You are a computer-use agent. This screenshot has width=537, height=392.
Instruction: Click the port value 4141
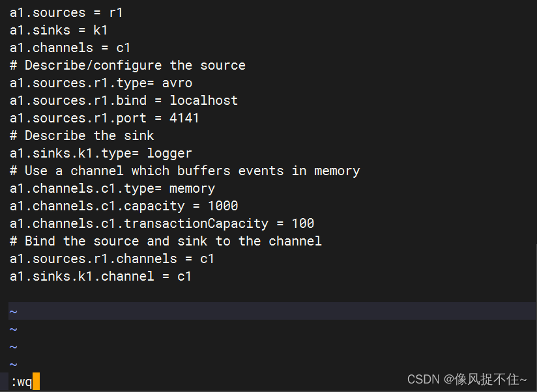tap(184, 118)
